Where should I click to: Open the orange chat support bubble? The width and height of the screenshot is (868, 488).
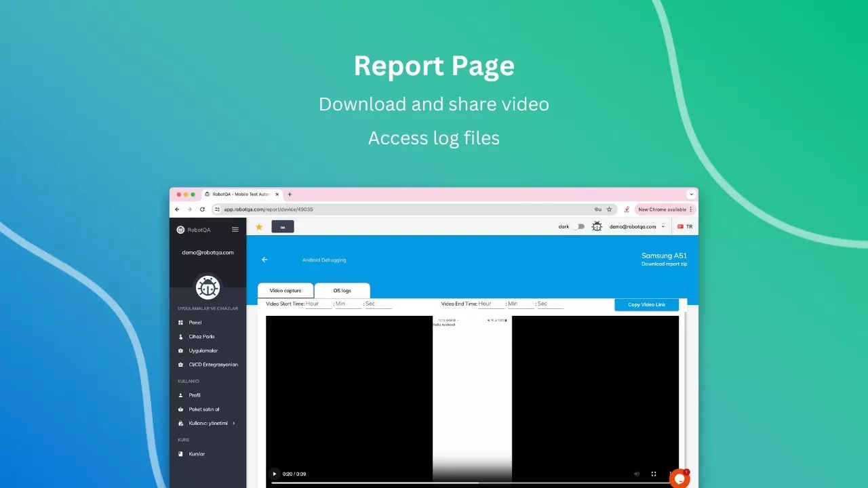(x=679, y=478)
